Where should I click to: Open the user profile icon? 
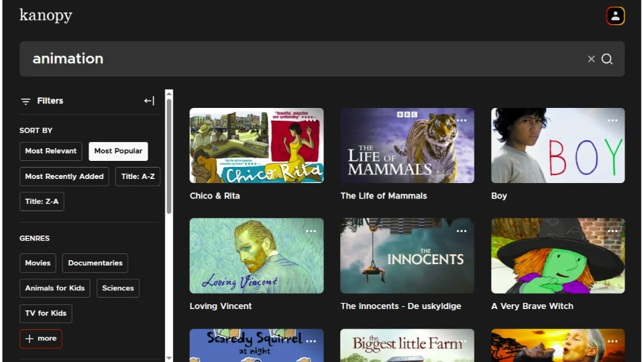tap(615, 16)
